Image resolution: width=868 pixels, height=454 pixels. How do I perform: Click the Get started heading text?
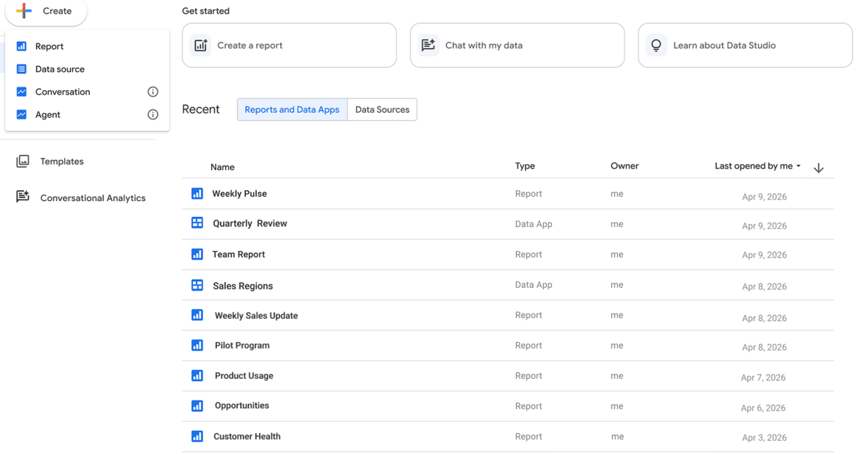pos(206,11)
